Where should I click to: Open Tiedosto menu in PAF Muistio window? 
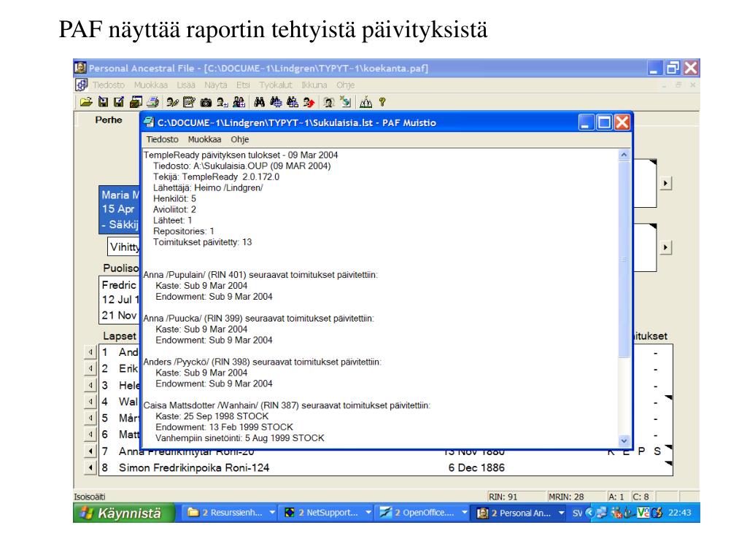[x=162, y=139]
